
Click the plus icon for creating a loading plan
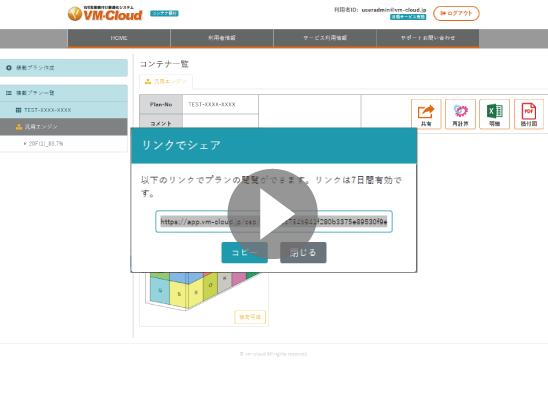[9, 68]
